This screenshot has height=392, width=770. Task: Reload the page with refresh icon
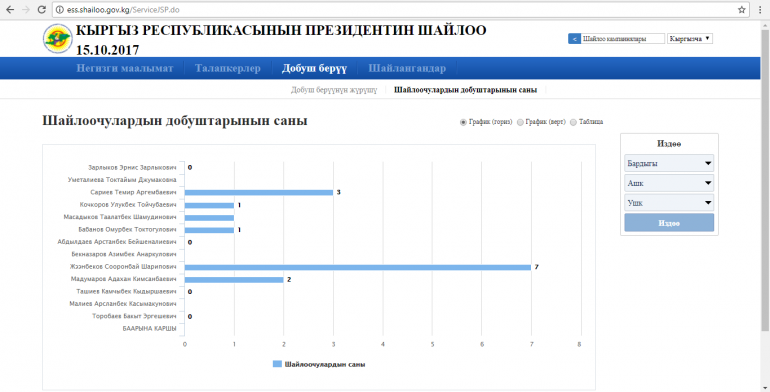42,9
